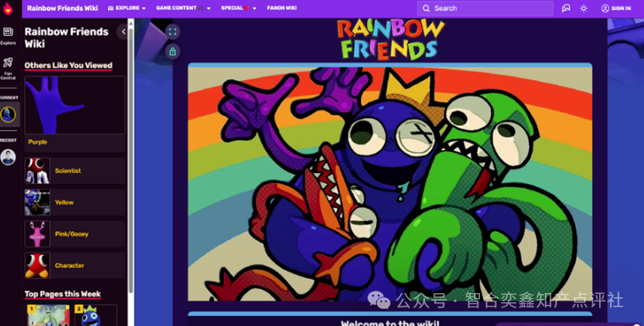Click the Purple hand thumbnail
Screen dimensions: 644x326
pos(74,105)
